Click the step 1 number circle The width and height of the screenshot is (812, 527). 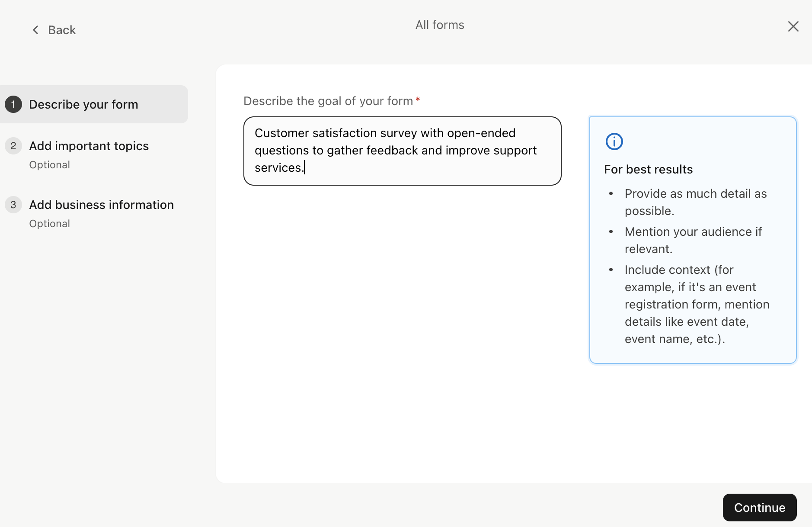[x=13, y=104]
